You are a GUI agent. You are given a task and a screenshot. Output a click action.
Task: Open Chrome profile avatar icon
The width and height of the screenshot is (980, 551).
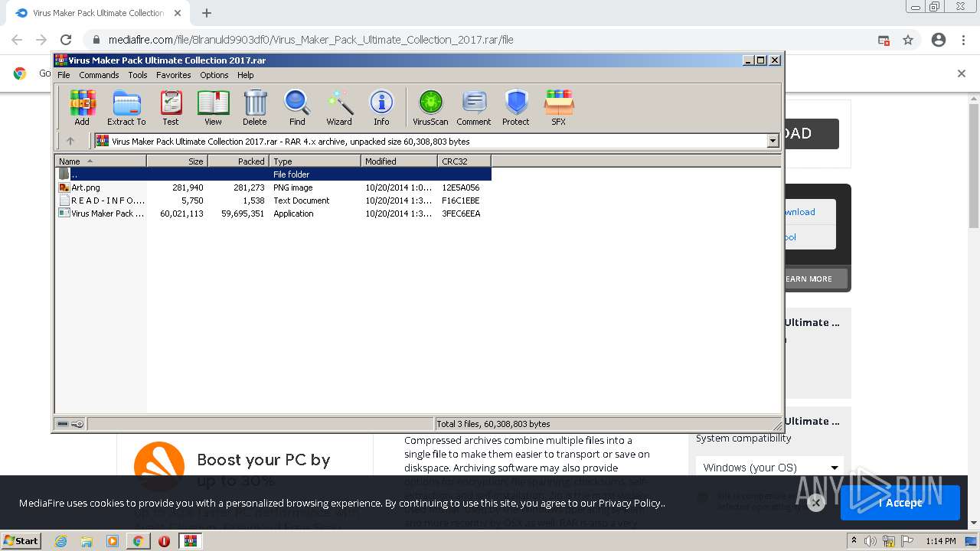pos(939,40)
